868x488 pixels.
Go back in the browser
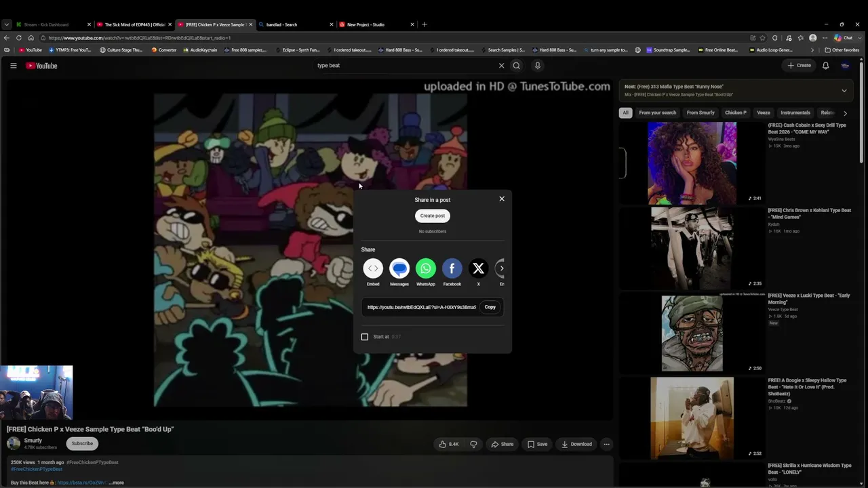tap(7, 38)
